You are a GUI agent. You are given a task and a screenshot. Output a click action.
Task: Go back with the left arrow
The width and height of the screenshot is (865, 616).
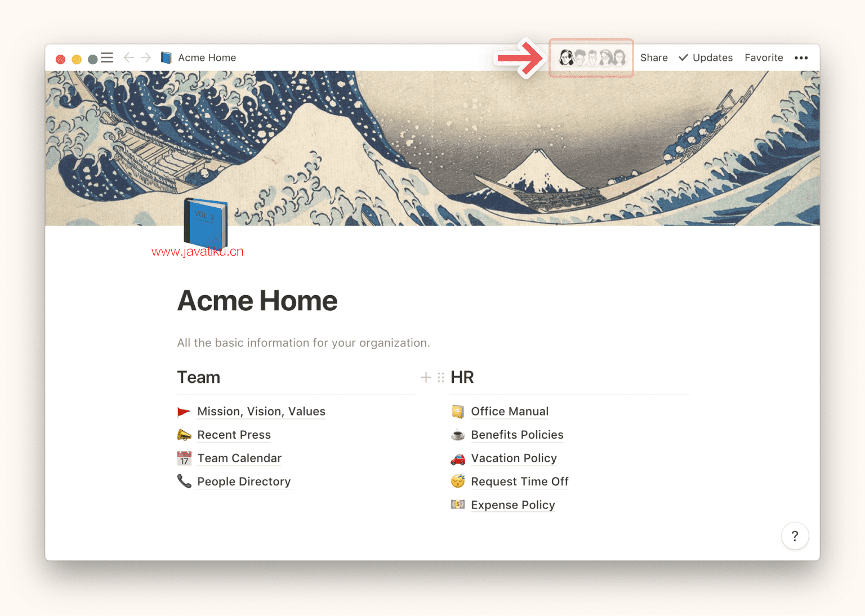click(128, 57)
